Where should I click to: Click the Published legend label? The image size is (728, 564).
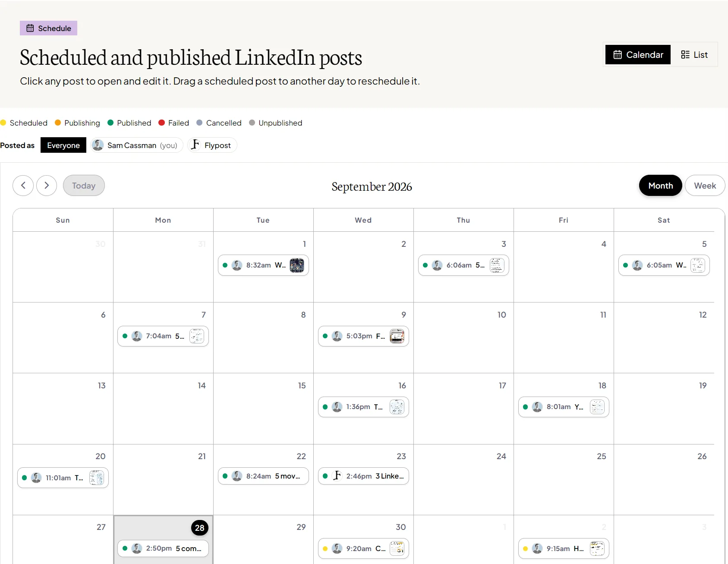click(134, 123)
